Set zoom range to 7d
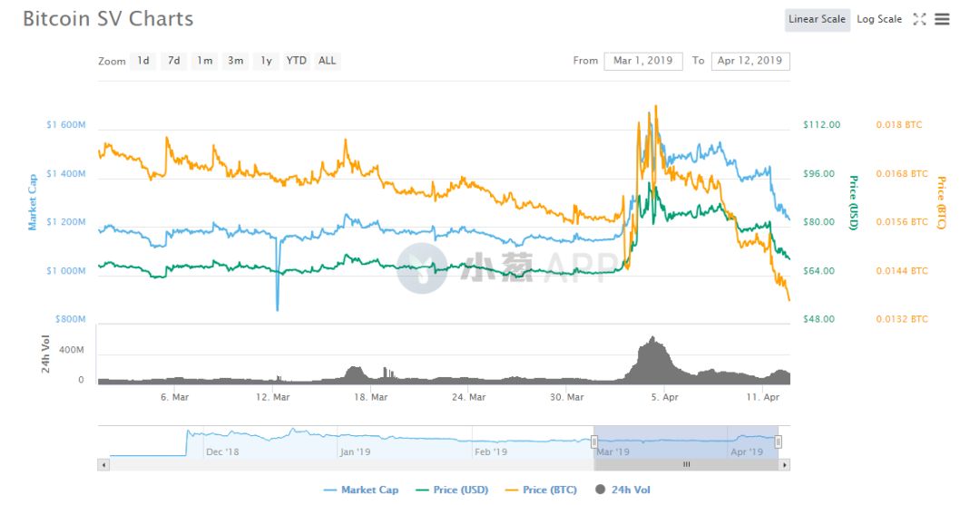 (x=173, y=61)
